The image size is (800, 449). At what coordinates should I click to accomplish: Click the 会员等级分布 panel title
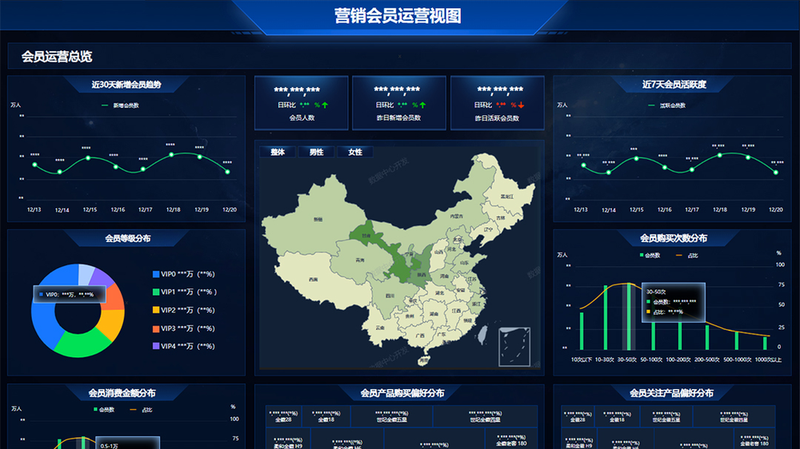click(x=128, y=238)
